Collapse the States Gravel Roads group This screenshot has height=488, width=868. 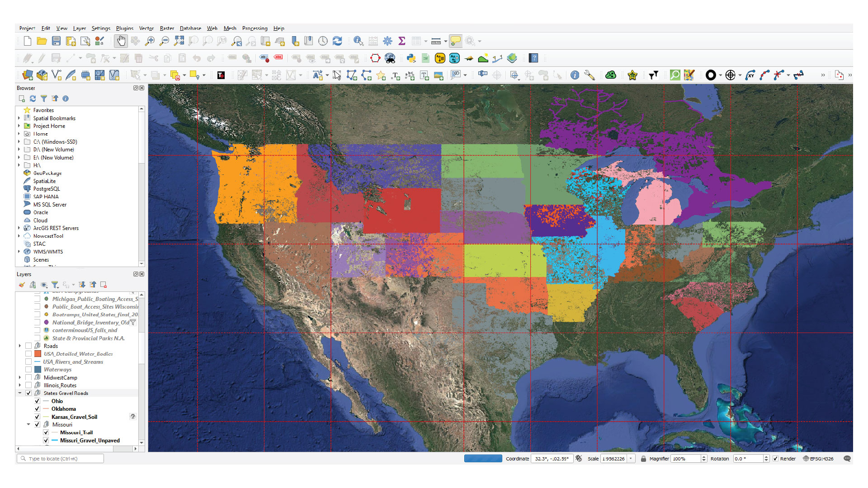point(20,393)
